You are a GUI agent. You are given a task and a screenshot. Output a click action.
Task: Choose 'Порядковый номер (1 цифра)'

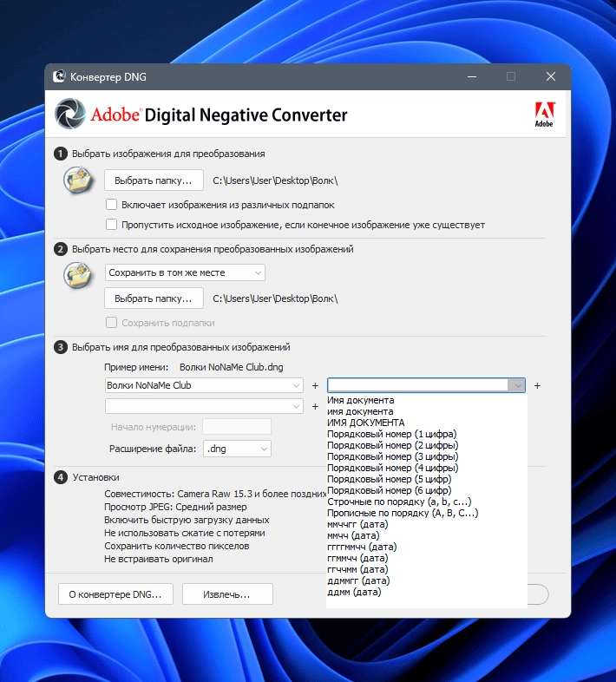[392, 434]
